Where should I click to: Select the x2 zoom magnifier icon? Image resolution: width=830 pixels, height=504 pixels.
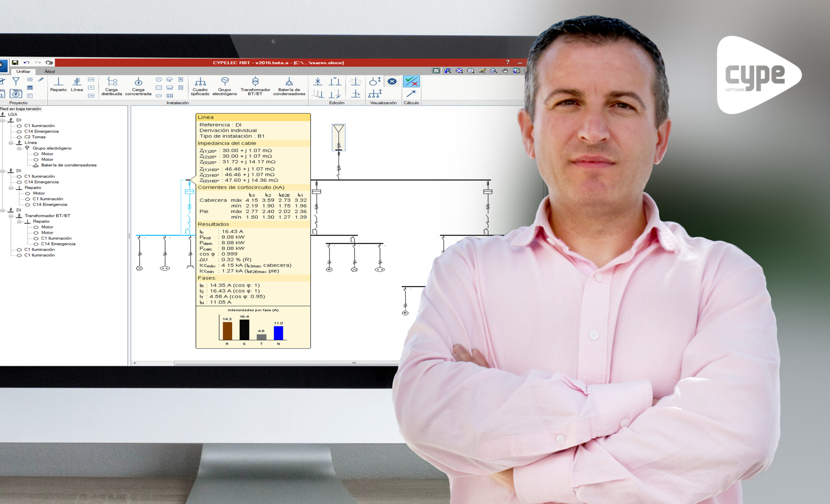470,71
